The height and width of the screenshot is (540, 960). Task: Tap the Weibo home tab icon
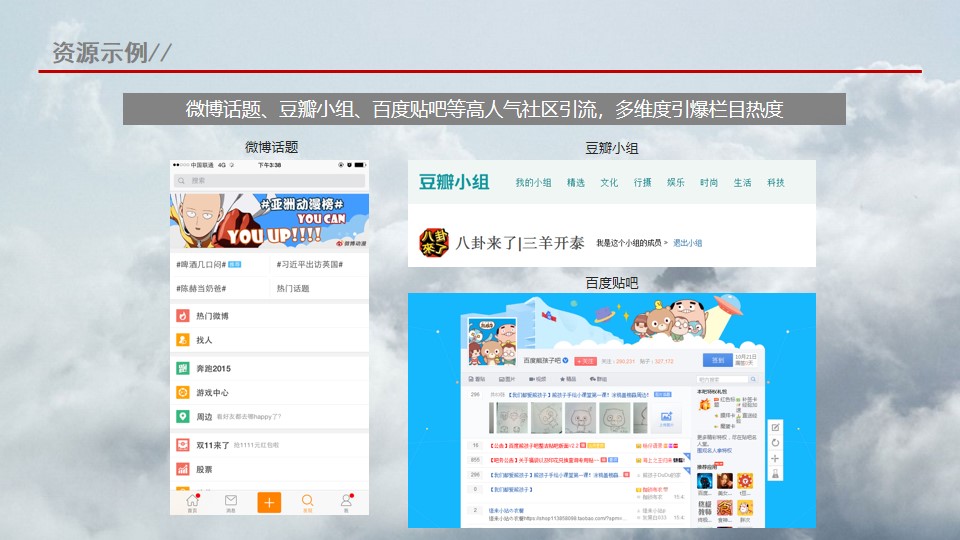click(x=192, y=502)
